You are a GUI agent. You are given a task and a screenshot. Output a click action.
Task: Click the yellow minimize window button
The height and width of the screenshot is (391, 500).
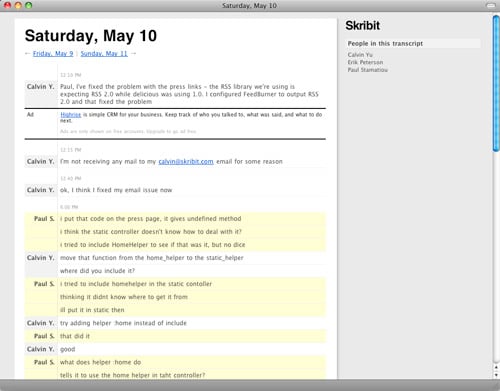pyautogui.click(x=18, y=5)
